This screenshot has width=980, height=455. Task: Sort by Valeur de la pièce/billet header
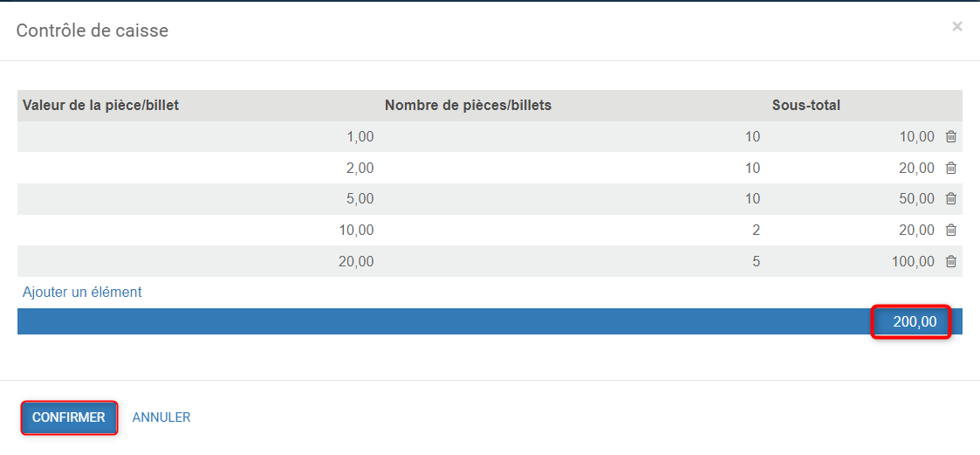point(100,105)
